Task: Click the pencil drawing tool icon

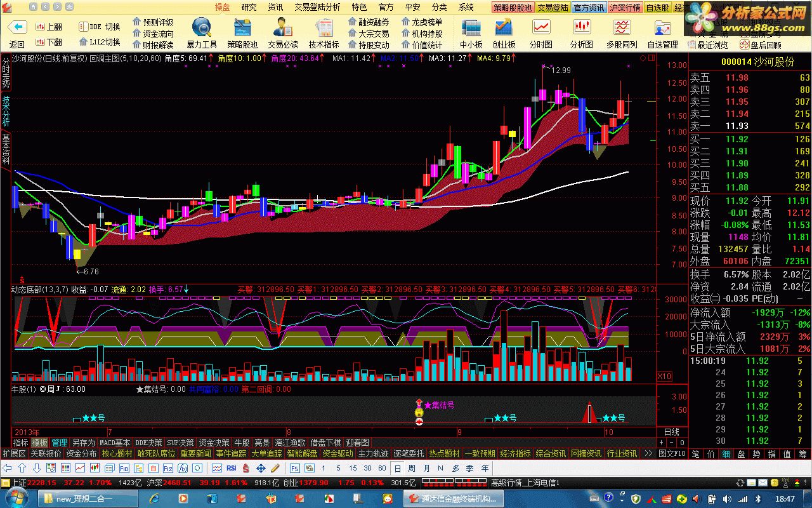Action: tap(275, 468)
